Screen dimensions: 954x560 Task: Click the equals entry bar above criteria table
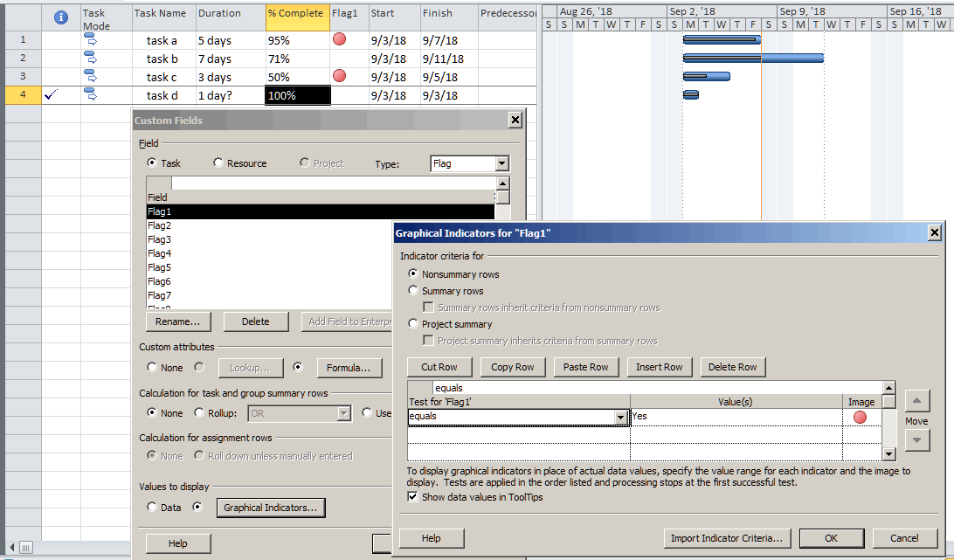tap(656, 388)
